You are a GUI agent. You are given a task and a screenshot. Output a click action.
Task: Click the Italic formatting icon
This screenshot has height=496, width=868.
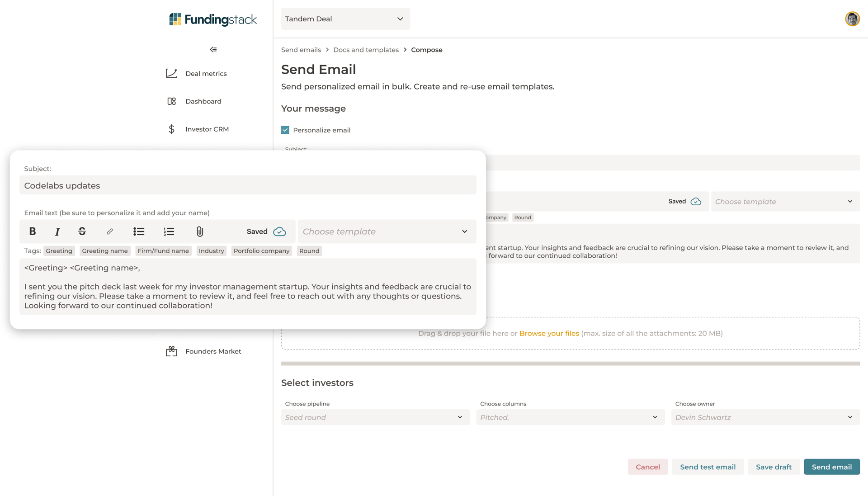pos(58,231)
